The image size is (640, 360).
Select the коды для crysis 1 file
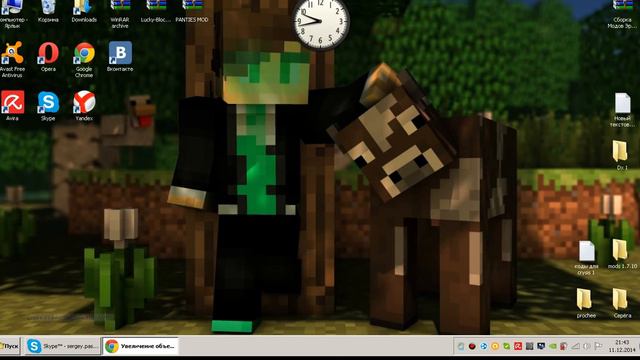pos(586,258)
